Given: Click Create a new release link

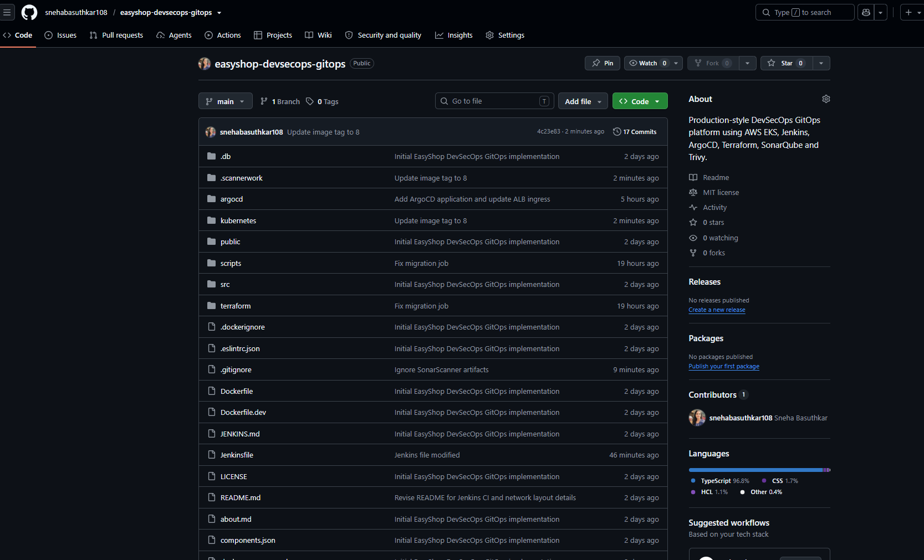Looking at the screenshot, I should [717, 310].
